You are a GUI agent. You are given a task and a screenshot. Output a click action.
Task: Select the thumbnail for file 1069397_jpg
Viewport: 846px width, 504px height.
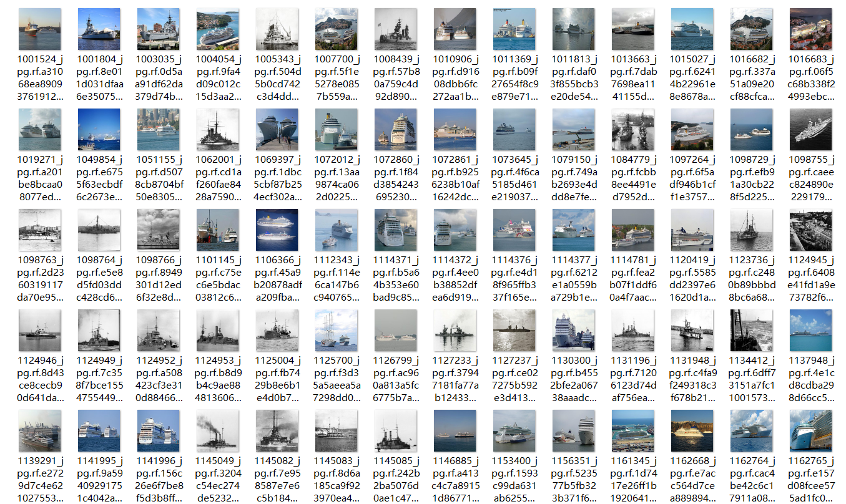(x=277, y=129)
